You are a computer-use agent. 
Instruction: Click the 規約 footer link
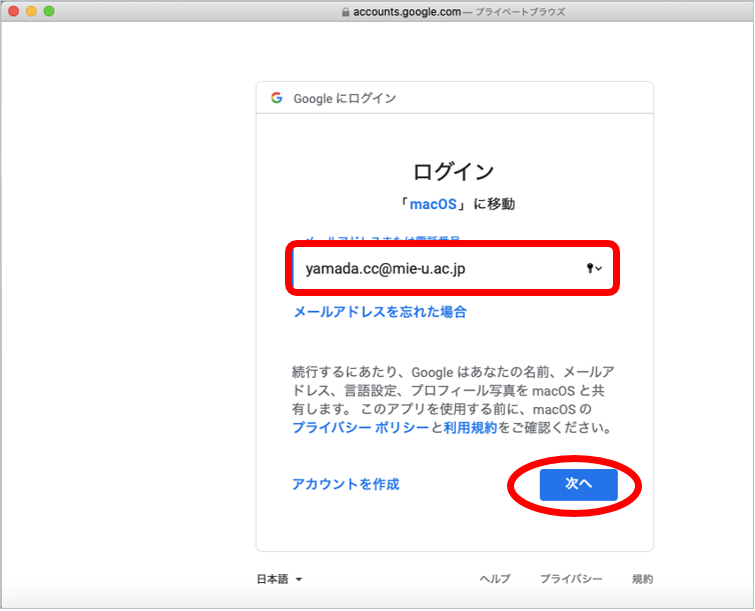(x=642, y=579)
